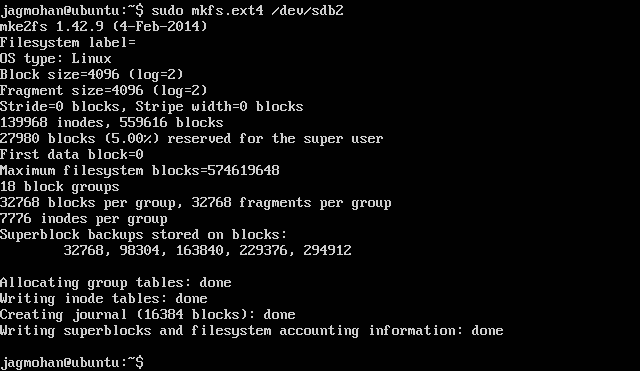This screenshot has width=640, height=371.
Task: Click the Writing inode tables: done line
Action: click(x=104, y=298)
